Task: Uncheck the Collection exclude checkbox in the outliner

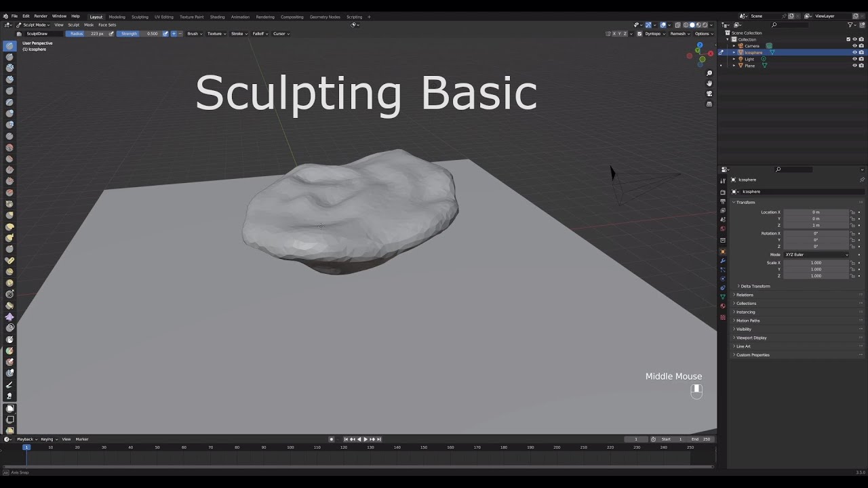Action: pyautogui.click(x=848, y=39)
